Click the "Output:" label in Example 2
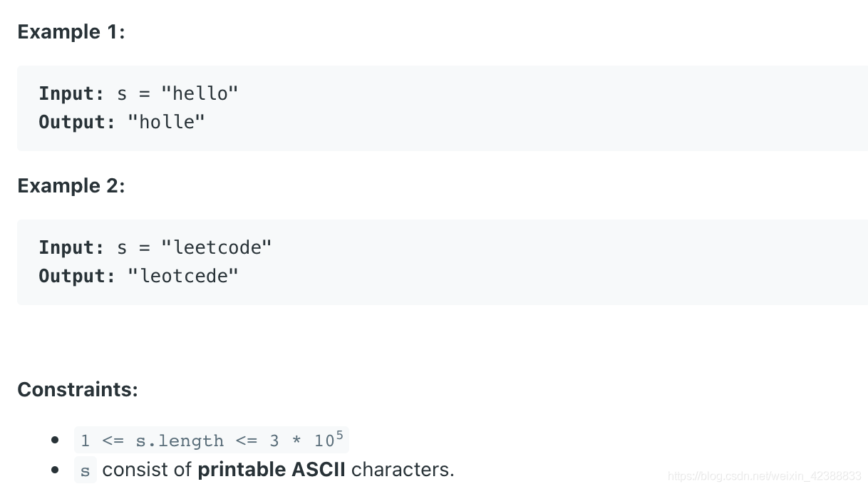Viewport: 868px width, 489px height. click(x=76, y=276)
